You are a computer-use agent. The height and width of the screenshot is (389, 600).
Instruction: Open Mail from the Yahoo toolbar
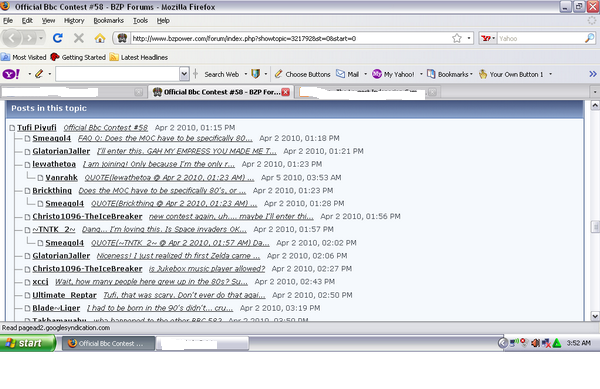click(347, 74)
